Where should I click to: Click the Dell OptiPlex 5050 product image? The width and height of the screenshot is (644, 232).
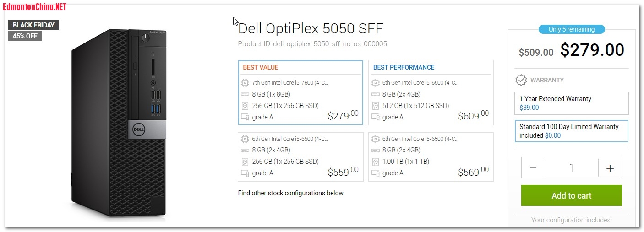120,124
